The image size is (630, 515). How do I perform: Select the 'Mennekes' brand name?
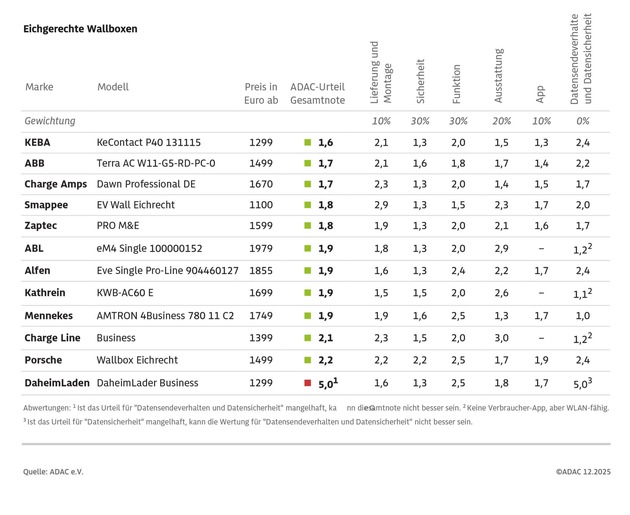tap(50, 315)
